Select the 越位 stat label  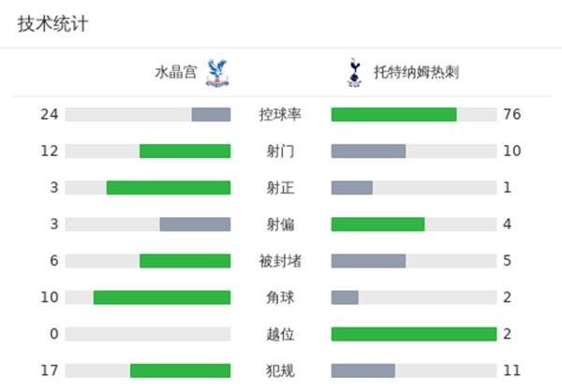[280, 334]
